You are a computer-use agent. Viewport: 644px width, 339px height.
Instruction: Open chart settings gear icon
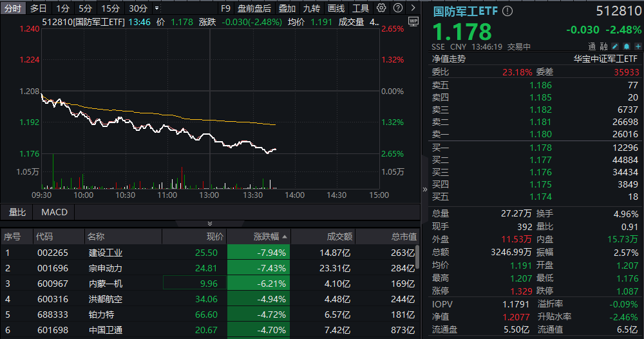click(381, 8)
